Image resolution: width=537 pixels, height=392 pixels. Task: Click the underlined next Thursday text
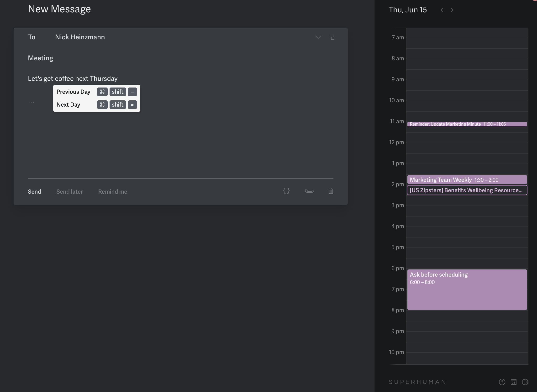point(96,79)
